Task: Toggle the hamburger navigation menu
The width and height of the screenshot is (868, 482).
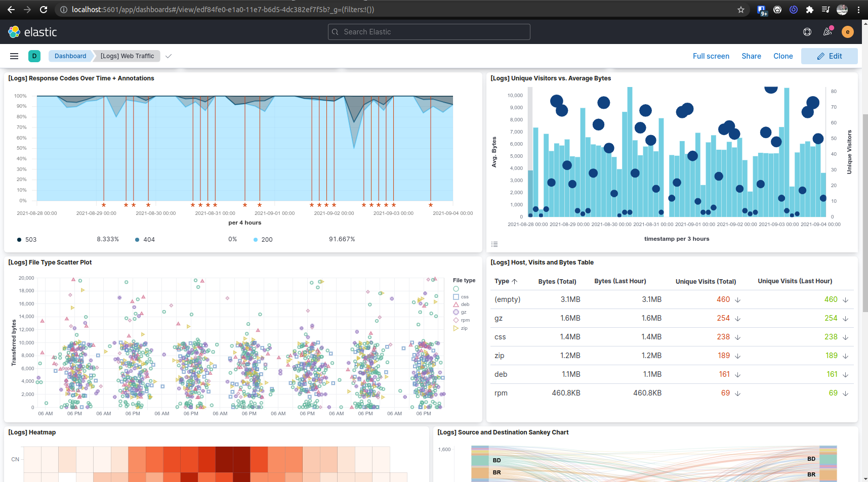Action: point(14,56)
